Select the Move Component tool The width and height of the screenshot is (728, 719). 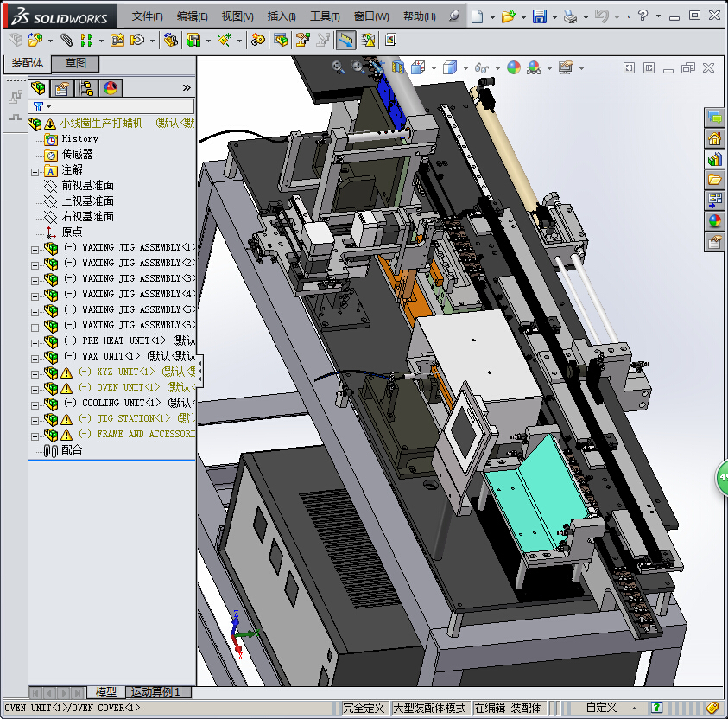click(137, 40)
